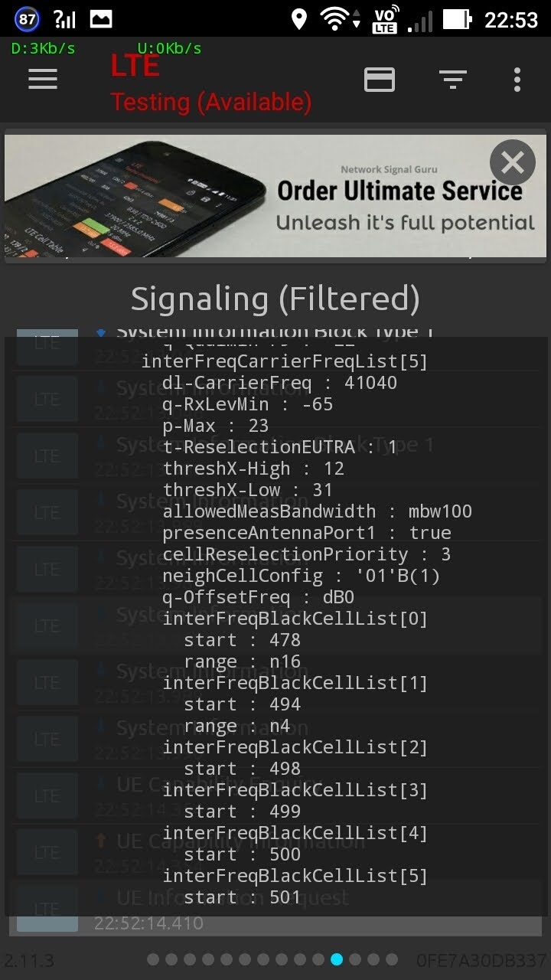551x980 pixels.
Task: Open the signaling filter icon
Action: 452,79
